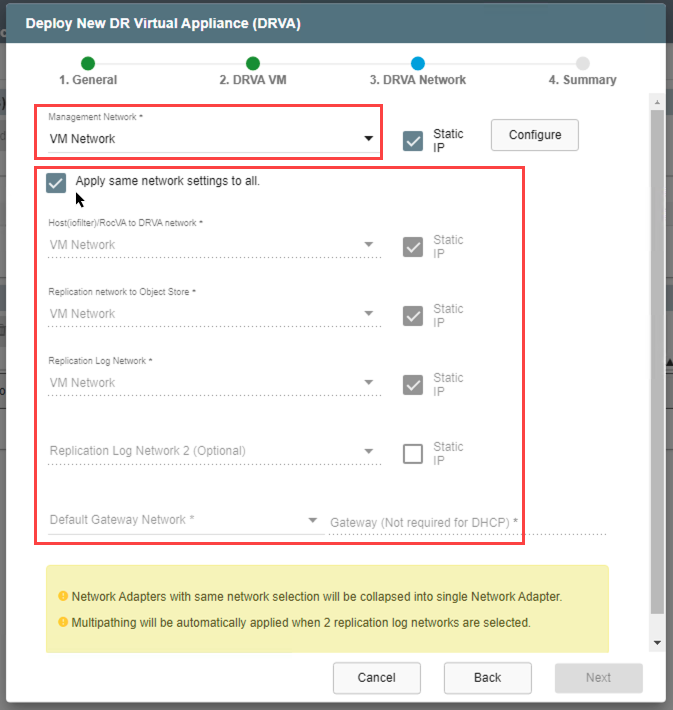Click the General step circle indicator
Image resolution: width=673 pixels, height=710 pixels.
point(88,63)
